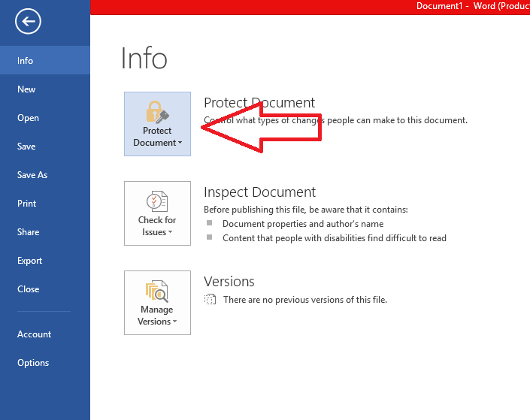The height and width of the screenshot is (420, 530).
Task: Choose Save As from the sidebar
Action: 45,175
